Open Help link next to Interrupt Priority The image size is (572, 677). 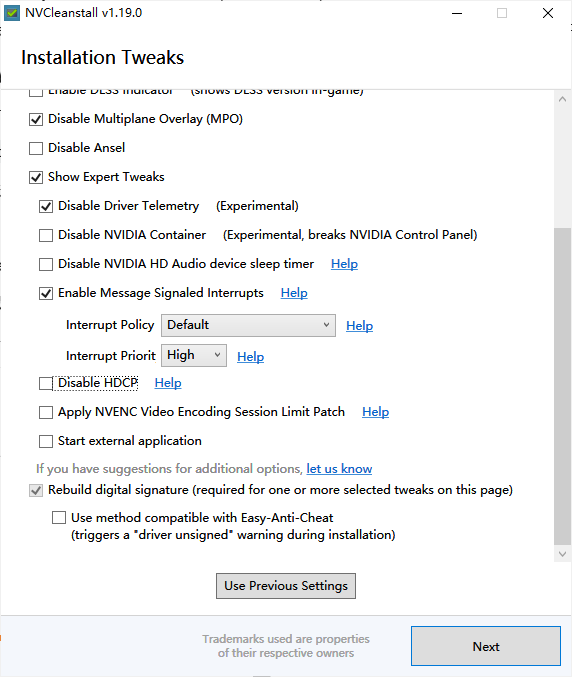pyautogui.click(x=250, y=357)
